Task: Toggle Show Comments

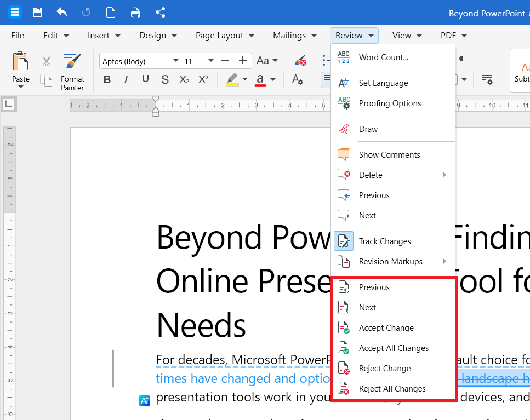Action: click(x=393, y=155)
